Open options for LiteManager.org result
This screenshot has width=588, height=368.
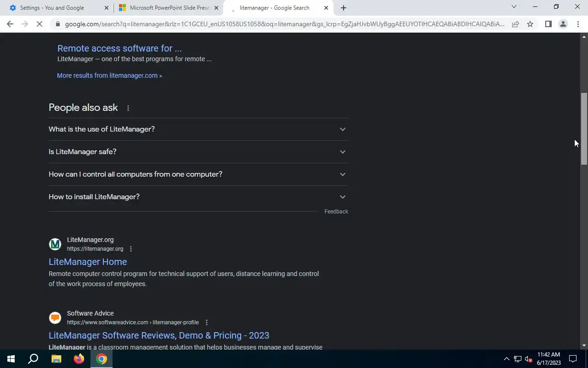[x=131, y=249]
